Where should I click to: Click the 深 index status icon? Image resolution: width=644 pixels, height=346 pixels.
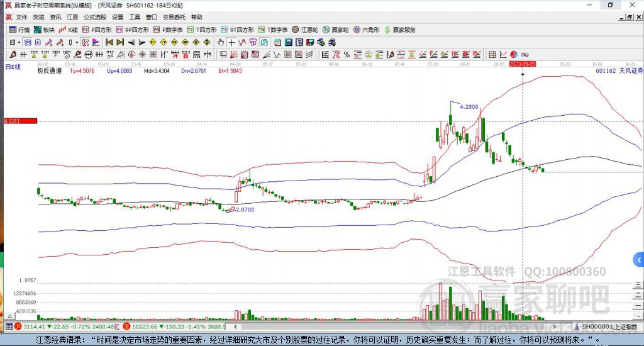tap(126, 326)
